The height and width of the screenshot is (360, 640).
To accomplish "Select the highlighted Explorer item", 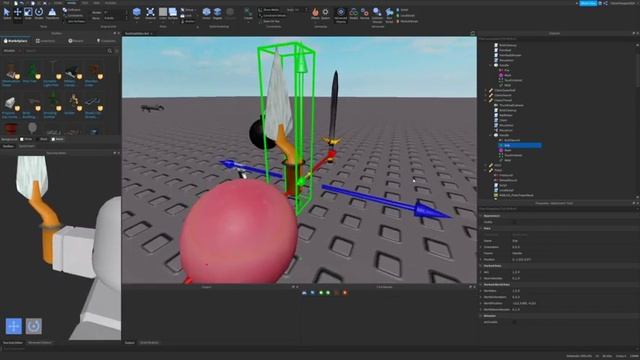I will 520,145.
